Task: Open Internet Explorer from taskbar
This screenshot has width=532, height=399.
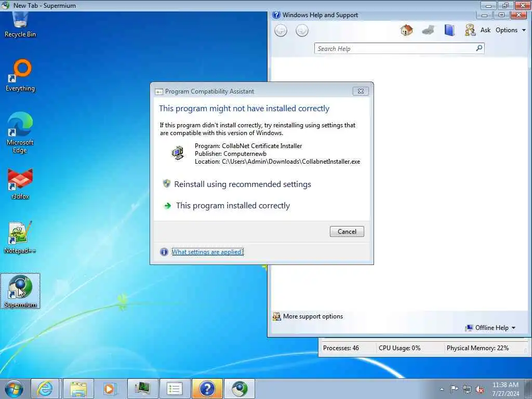Action: pyautogui.click(x=45, y=389)
